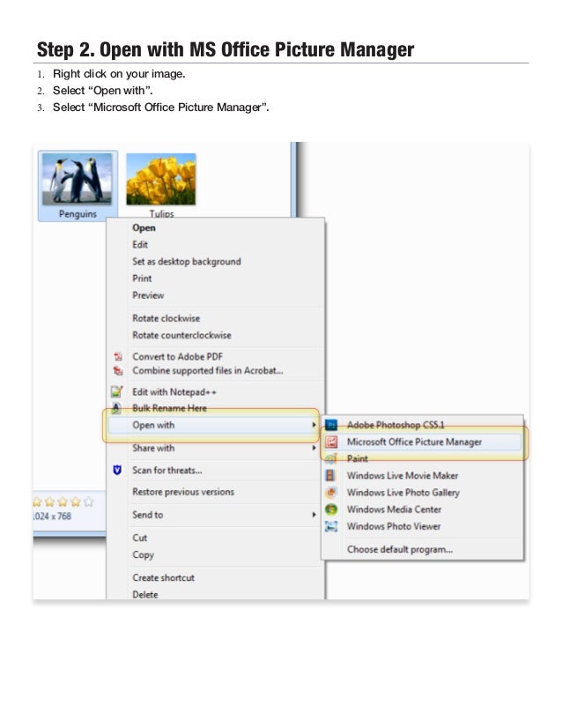
Task: Click the shield icon beside Scan for threats
Action: coord(117,471)
